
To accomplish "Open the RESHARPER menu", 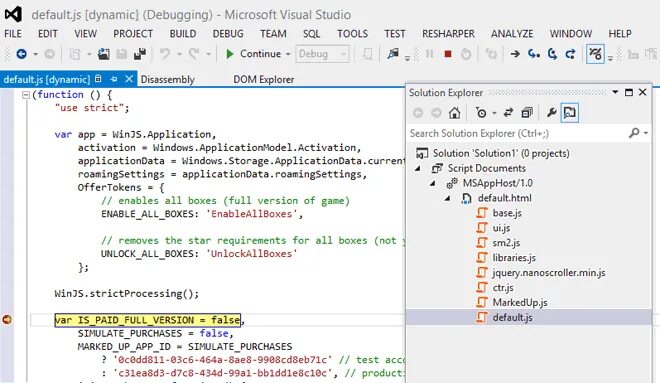I will click(x=448, y=34).
